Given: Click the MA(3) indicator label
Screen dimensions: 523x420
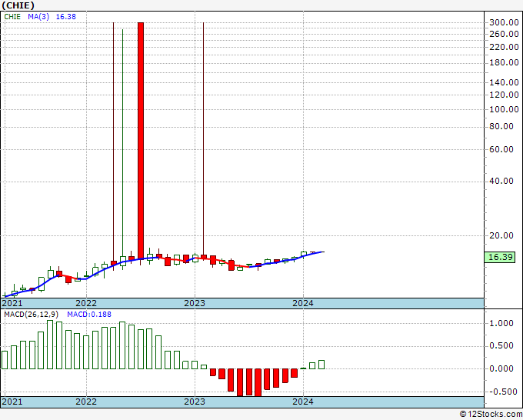Looking at the screenshot, I should point(38,17).
